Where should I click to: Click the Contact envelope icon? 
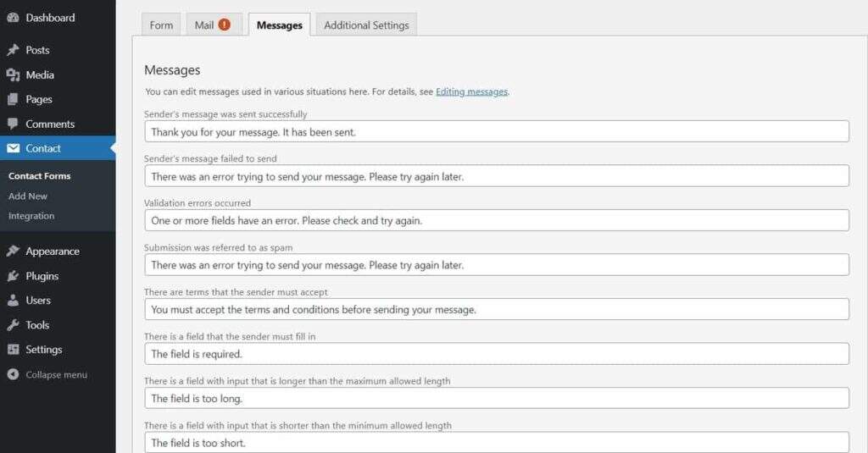coord(13,148)
